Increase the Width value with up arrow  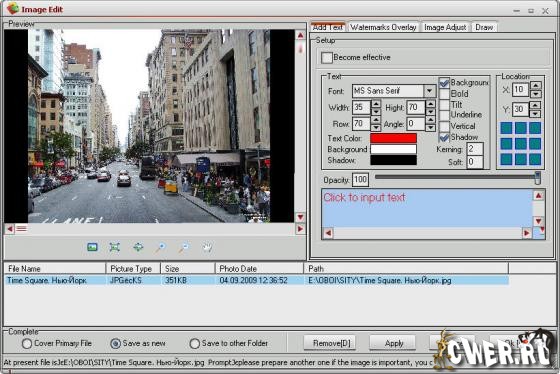point(376,104)
